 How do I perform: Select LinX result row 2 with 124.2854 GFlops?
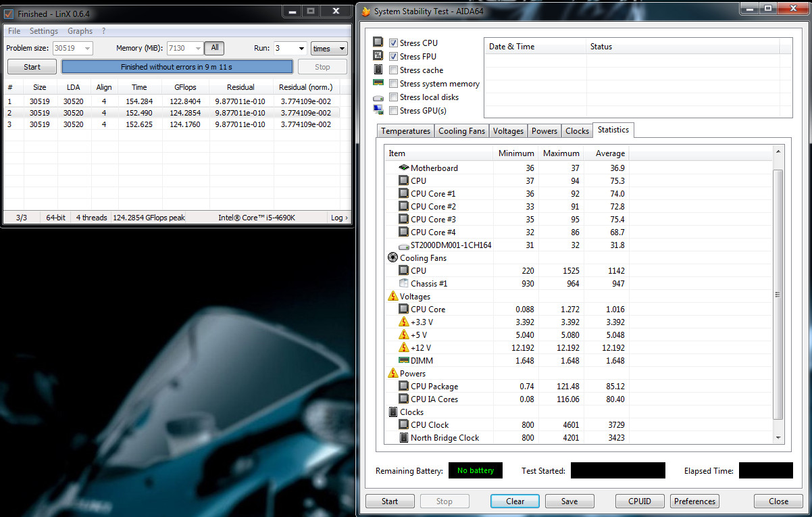(x=177, y=113)
